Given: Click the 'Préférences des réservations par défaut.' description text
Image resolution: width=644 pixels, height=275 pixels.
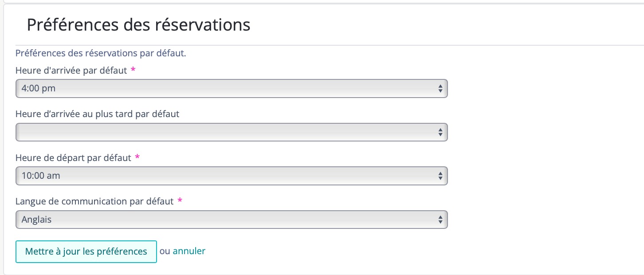Looking at the screenshot, I should 101,54.
